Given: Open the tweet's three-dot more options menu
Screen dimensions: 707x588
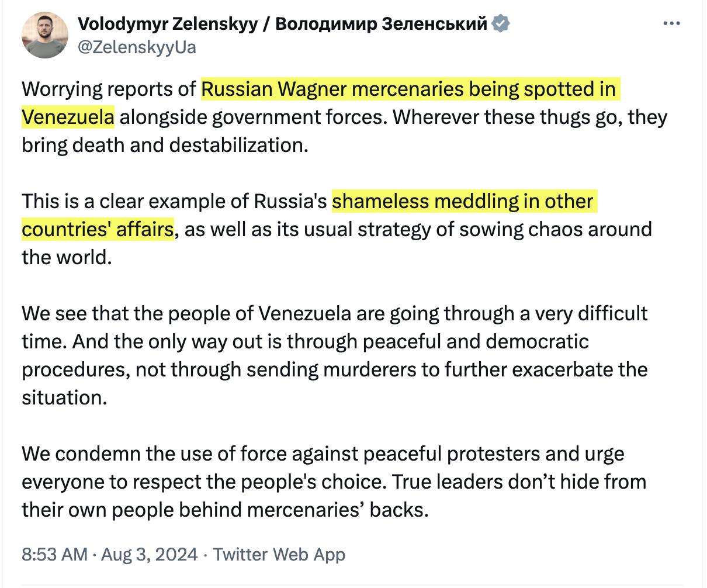Looking at the screenshot, I should coord(672,24).
